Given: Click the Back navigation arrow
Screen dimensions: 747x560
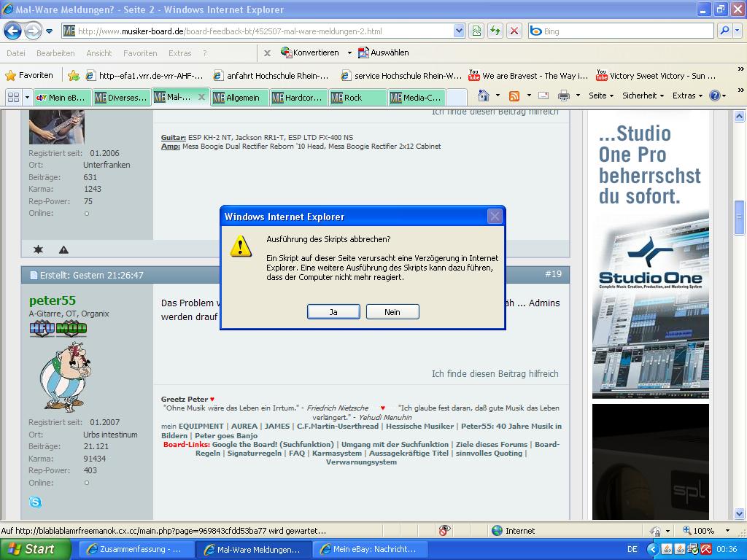Looking at the screenshot, I should (x=13, y=31).
